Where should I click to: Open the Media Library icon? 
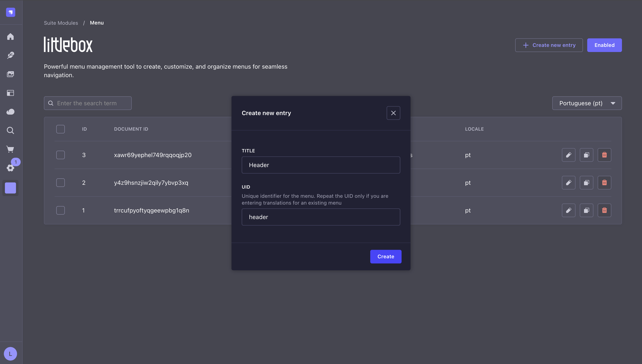(x=10, y=74)
